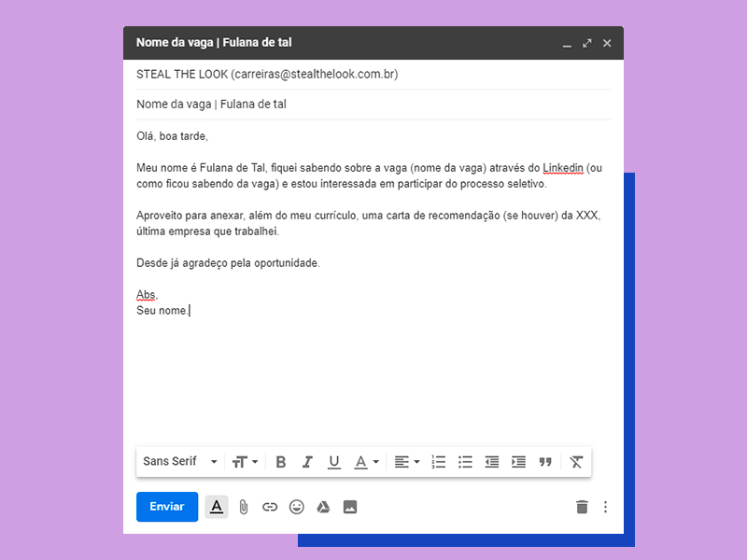Click the subject field 'Nome da vaga | Fulana de tal'
Screen dimensions: 747x560
(x=373, y=105)
